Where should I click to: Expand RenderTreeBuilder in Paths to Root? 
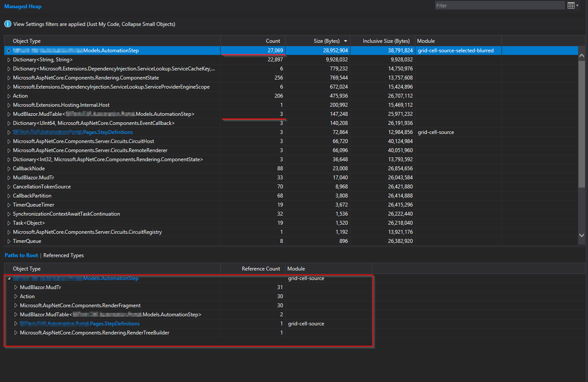point(16,333)
